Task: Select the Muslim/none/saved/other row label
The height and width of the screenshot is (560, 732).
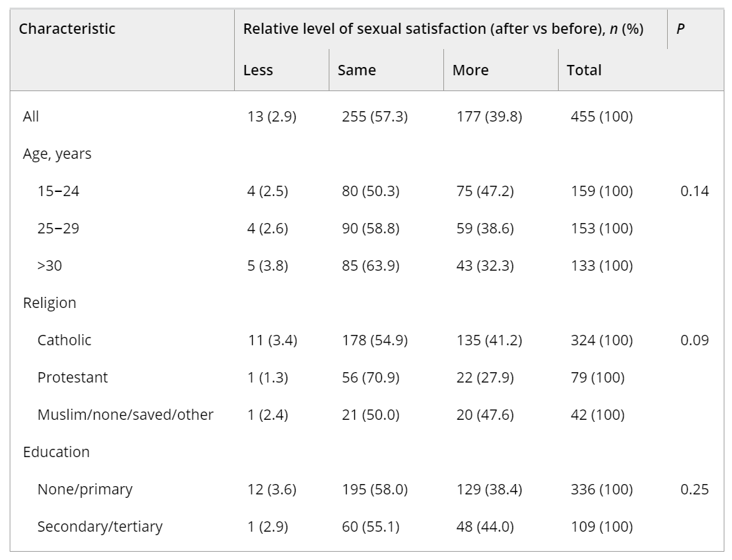Action: click(126, 415)
